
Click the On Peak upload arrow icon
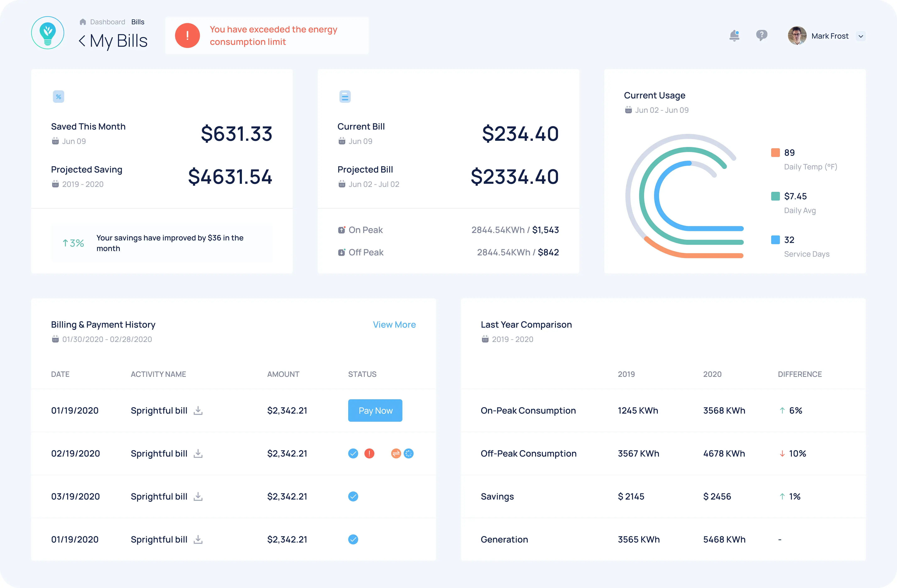click(x=341, y=230)
